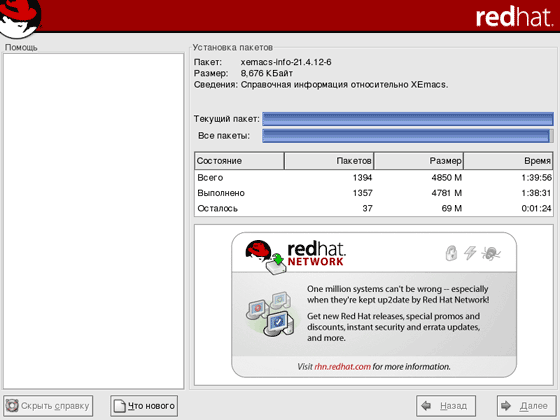Click the Размер column header
The width and height of the screenshot is (560, 420).
click(x=418, y=161)
